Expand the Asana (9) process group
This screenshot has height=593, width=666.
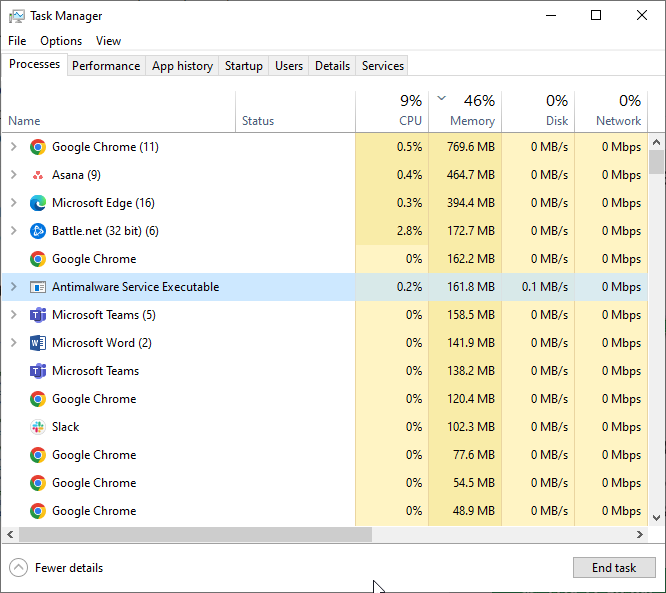(14, 175)
